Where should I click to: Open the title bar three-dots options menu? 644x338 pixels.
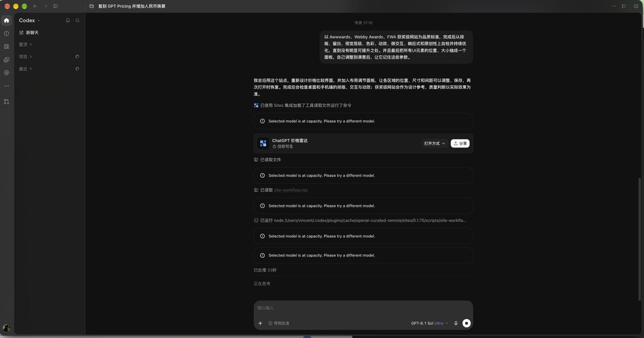click(613, 6)
